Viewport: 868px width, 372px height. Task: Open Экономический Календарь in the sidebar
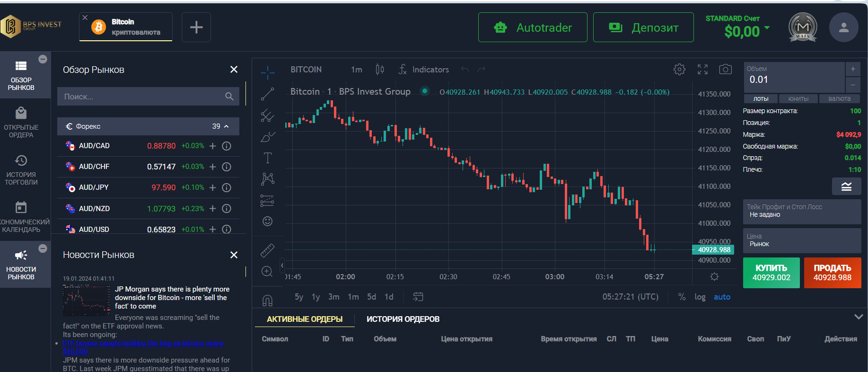(21, 217)
